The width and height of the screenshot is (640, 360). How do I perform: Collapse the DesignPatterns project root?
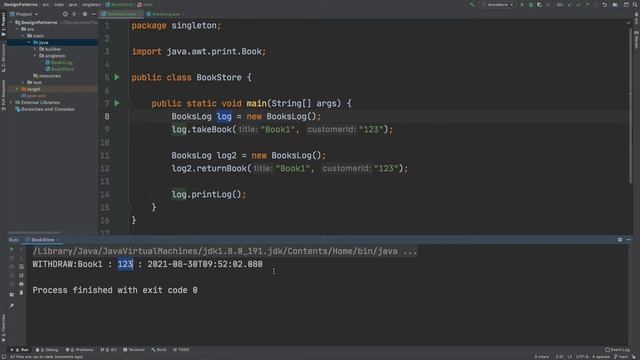pos(11,22)
